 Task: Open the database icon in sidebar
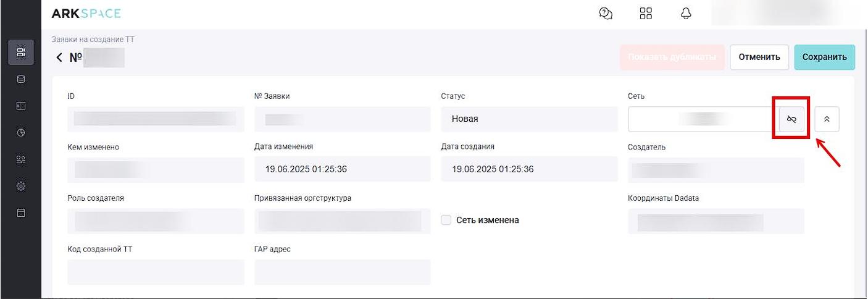[20, 79]
